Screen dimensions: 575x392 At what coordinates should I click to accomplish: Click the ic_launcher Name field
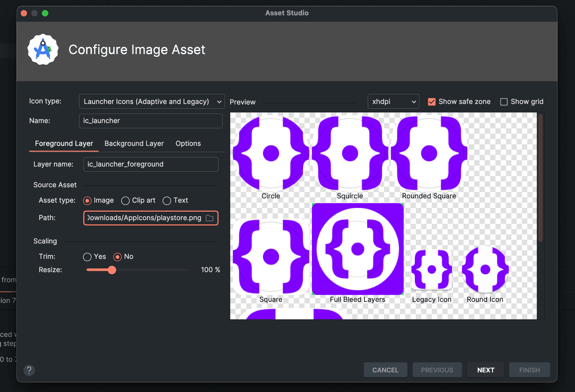click(151, 121)
